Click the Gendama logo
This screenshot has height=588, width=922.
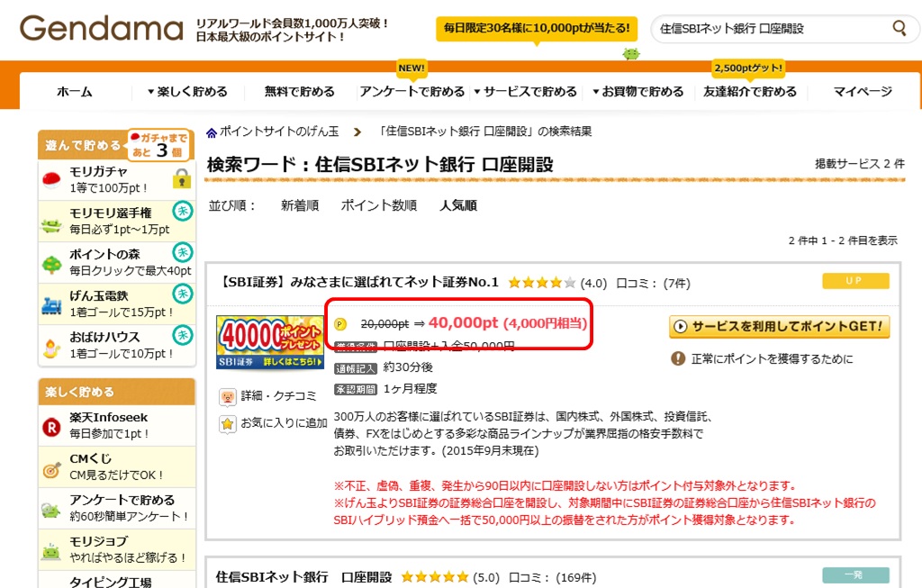click(102, 28)
